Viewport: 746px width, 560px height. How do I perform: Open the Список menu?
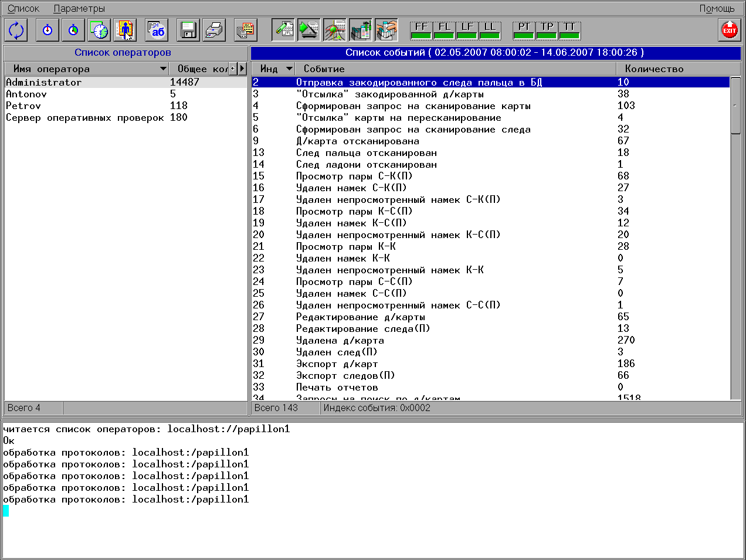click(x=23, y=8)
